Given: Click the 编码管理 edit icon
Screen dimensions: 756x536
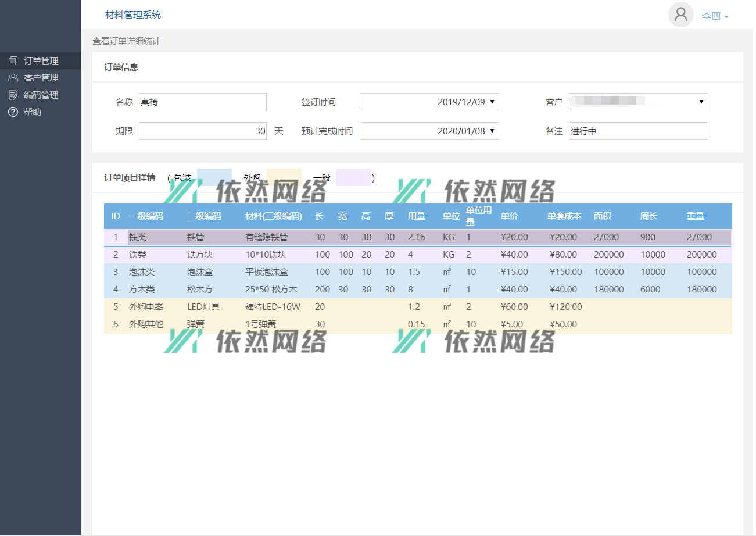Looking at the screenshot, I should [13, 95].
